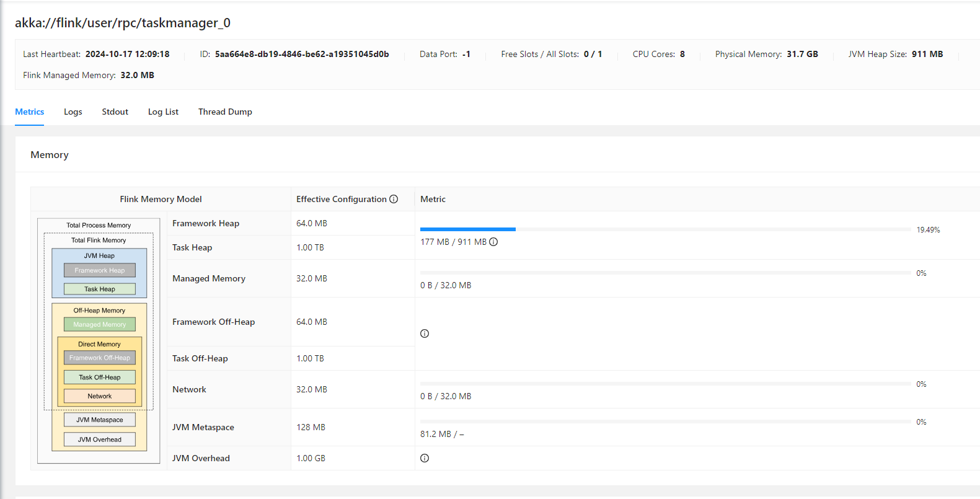Click the Framework Heap row label
Image resolution: width=980 pixels, height=499 pixels.
pyautogui.click(x=206, y=223)
